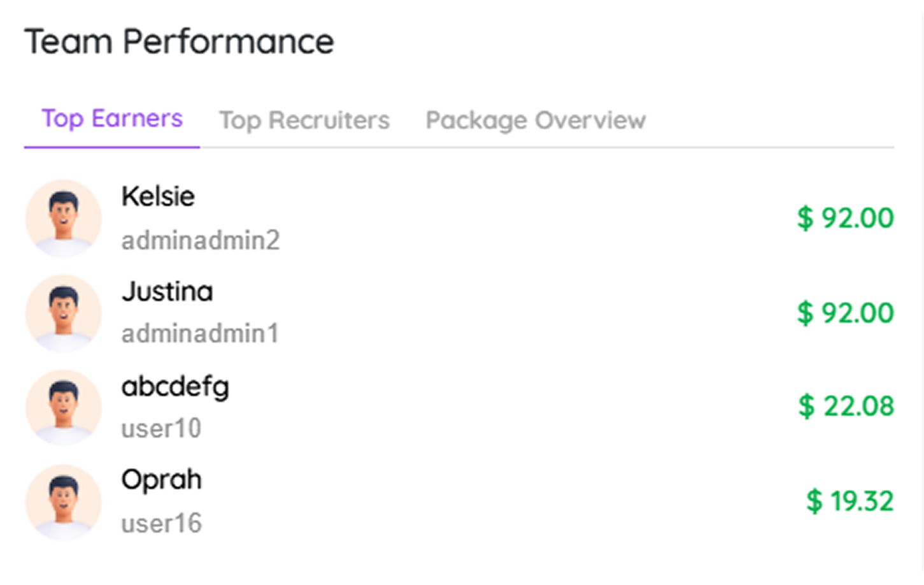Select the user10 username
The image size is (924, 585).
(x=161, y=429)
